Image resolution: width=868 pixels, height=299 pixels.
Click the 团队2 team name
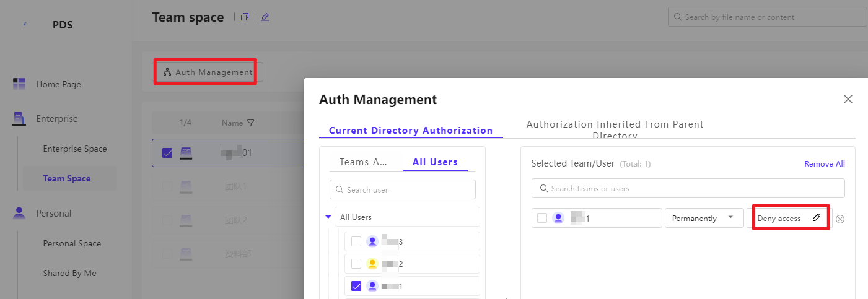pos(236,220)
